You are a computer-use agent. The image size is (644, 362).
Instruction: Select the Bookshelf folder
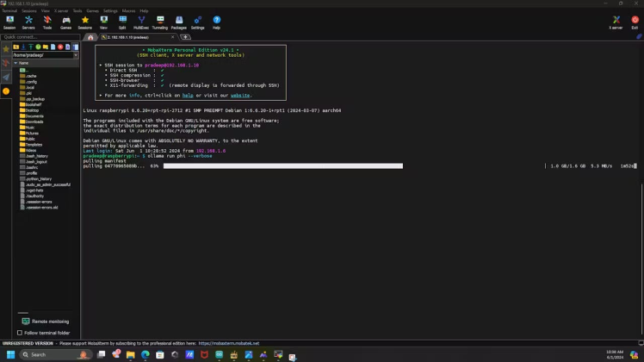[x=34, y=104]
